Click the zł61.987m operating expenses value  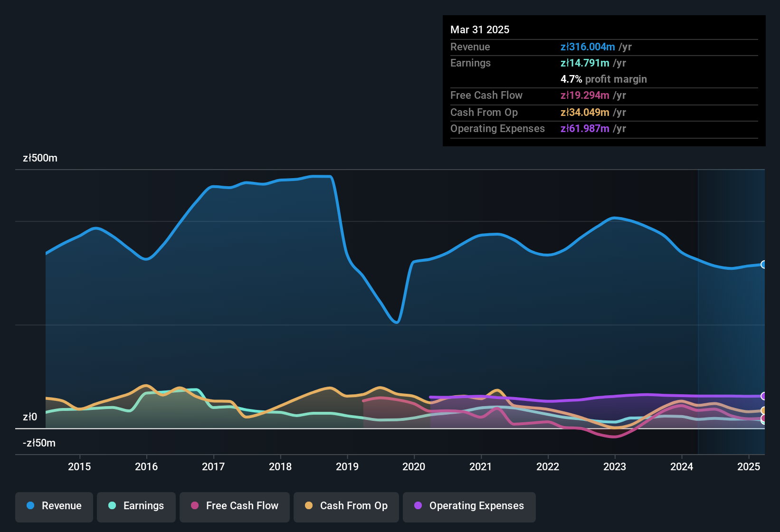click(x=585, y=129)
